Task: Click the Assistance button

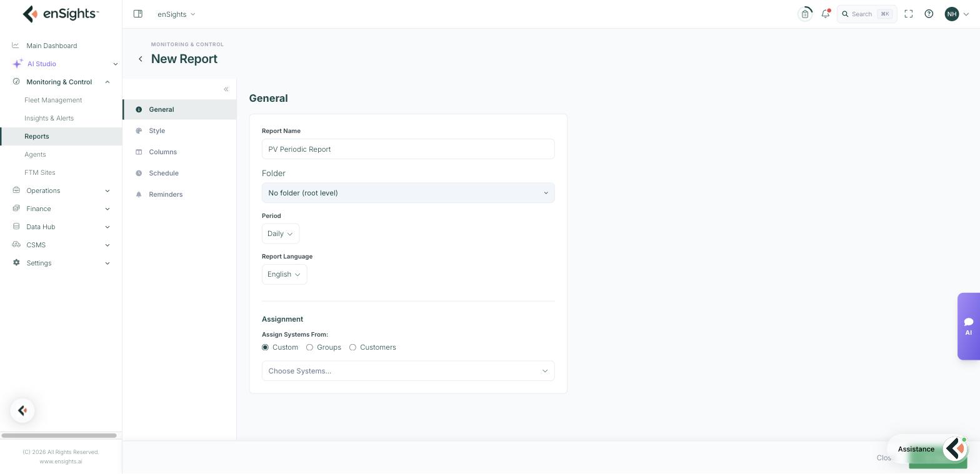Action: point(927,449)
